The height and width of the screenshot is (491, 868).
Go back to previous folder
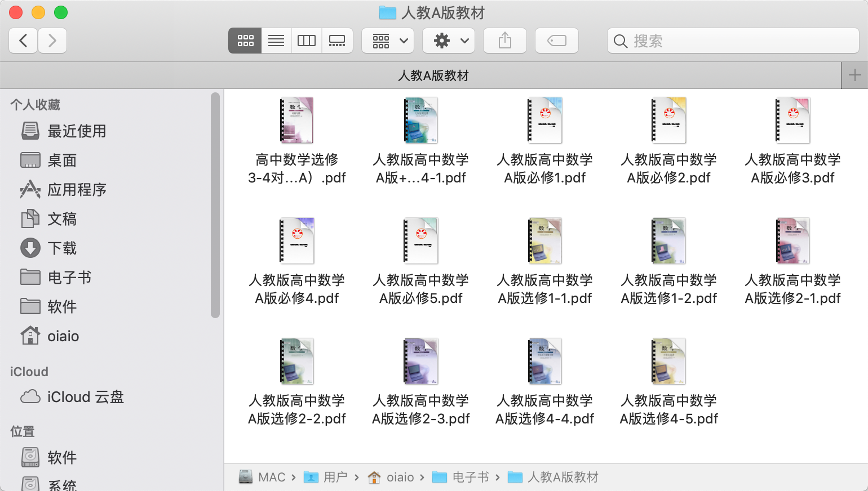(x=24, y=41)
